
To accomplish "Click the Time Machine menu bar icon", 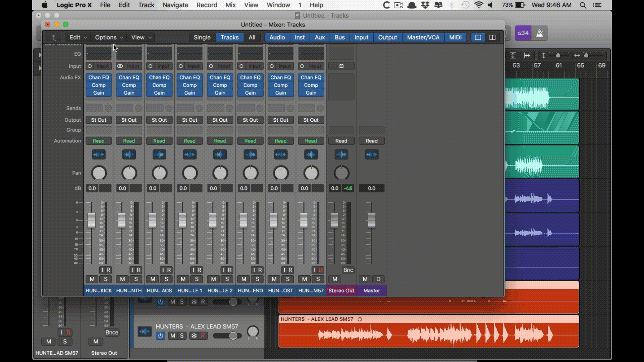I will coord(465,5).
